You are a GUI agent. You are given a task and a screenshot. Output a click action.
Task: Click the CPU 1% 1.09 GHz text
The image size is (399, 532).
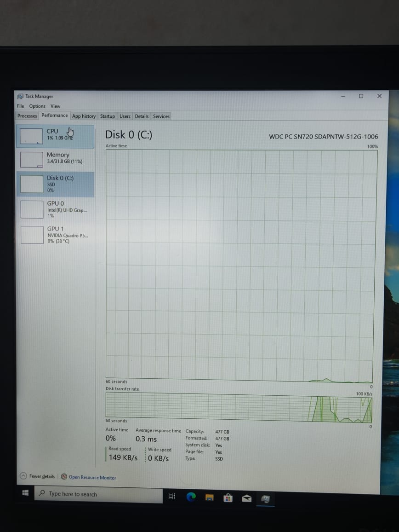pyautogui.click(x=60, y=138)
